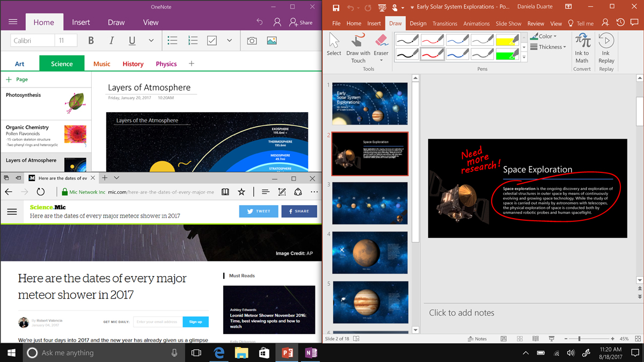Viewport: 644px width, 362px height.
Task: Make a web note in Edge
Action: (282, 192)
